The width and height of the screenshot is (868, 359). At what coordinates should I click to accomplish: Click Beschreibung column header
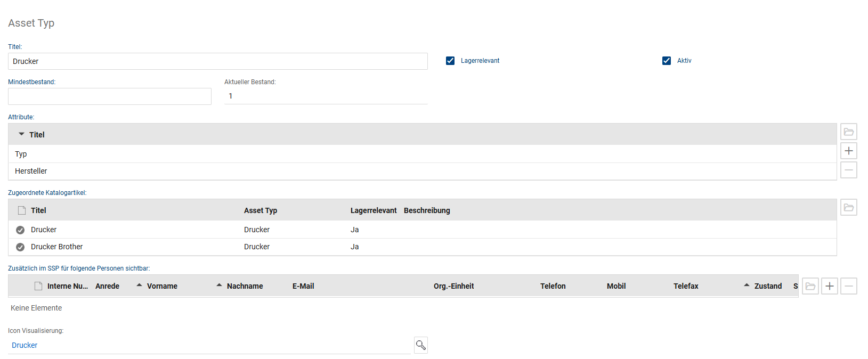click(427, 210)
